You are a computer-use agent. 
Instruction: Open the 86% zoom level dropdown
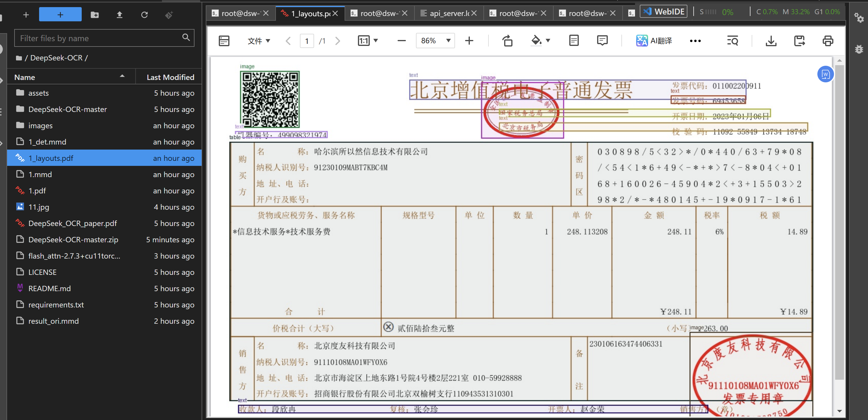(x=435, y=41)
